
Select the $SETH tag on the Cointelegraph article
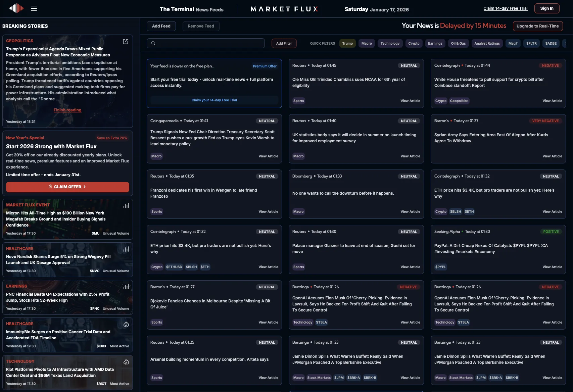point(469,211)
